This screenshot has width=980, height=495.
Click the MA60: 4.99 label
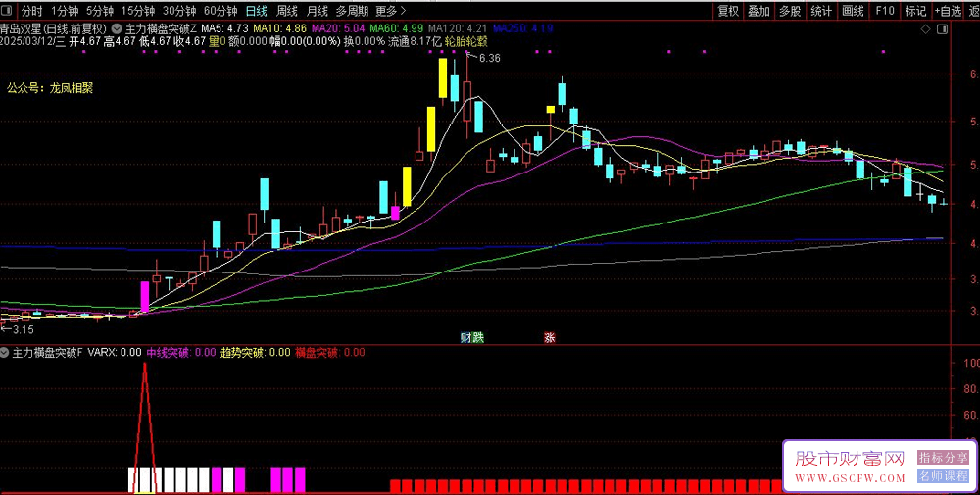pyautogui.click(x=397, y=28)
